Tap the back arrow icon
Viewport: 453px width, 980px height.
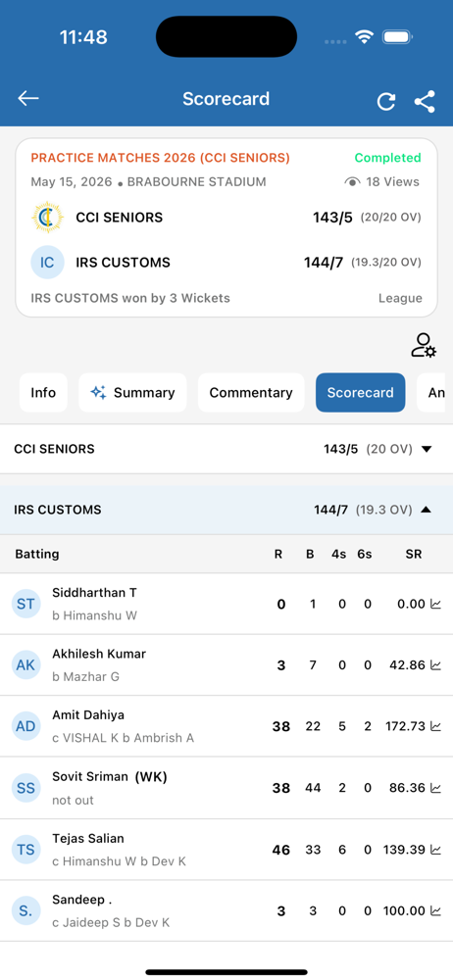tap(28, 98)
